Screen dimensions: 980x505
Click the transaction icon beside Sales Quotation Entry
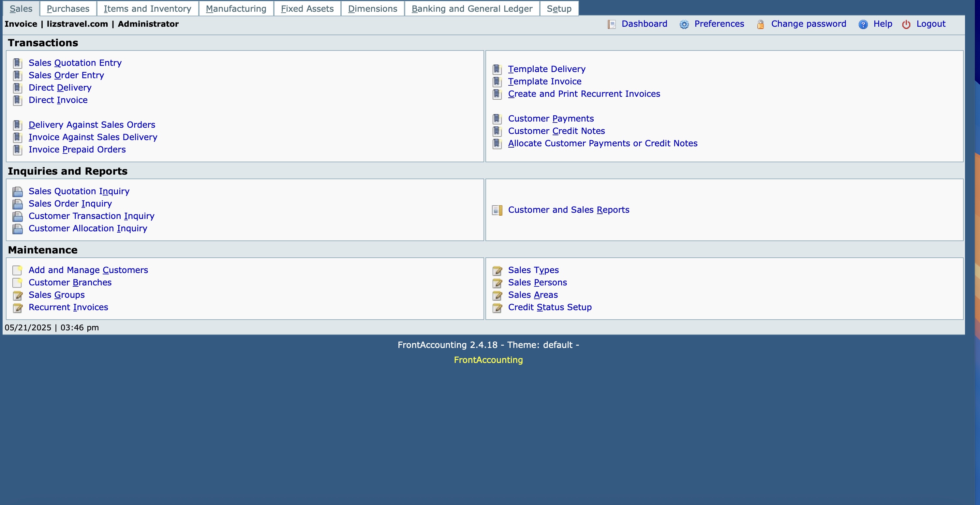click(18, 63)
